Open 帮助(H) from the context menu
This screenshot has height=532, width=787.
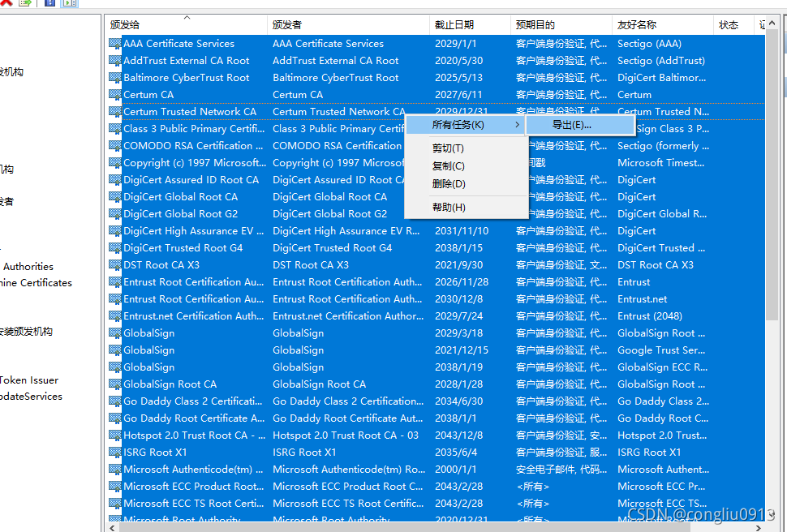click(449, 208)
